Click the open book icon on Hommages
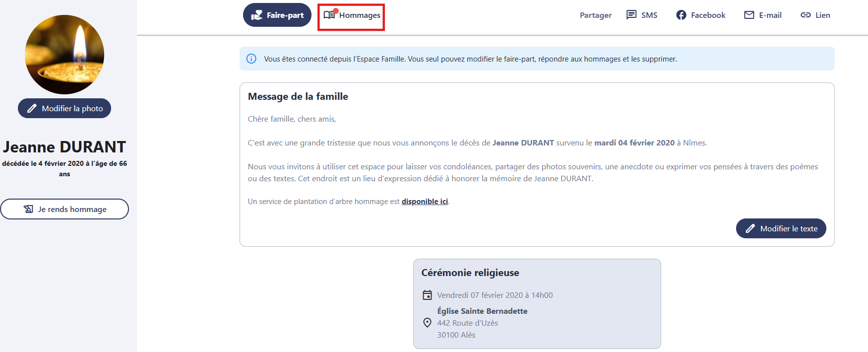868x352 pixels. tap(329, 15)
